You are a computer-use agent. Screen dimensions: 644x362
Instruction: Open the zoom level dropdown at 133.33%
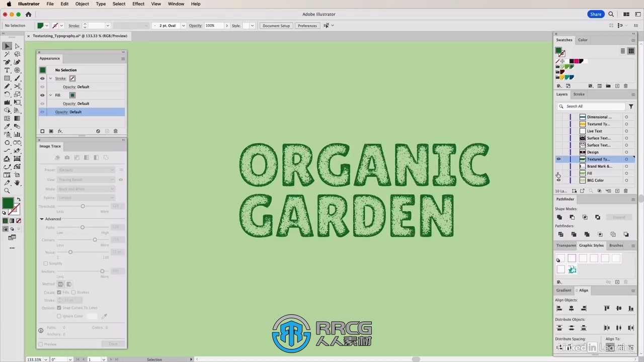click(46, 359)
